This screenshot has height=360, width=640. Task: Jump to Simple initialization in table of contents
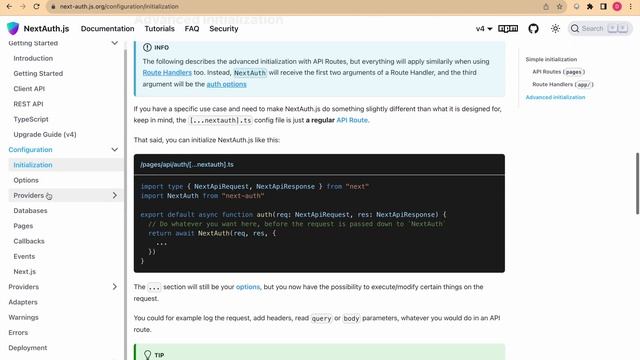tap(551, 59)
